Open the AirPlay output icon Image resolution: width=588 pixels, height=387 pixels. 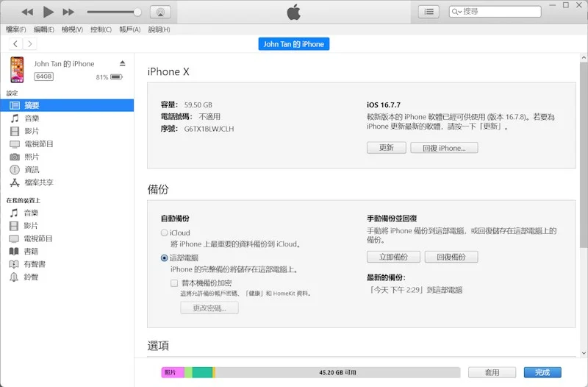point(160,12)
